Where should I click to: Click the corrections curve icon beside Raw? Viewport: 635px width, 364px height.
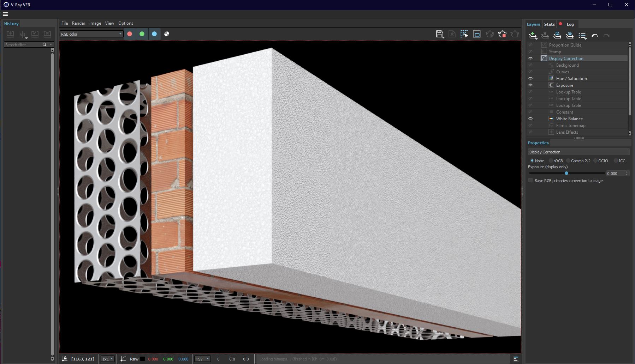(x=123, y=359)
